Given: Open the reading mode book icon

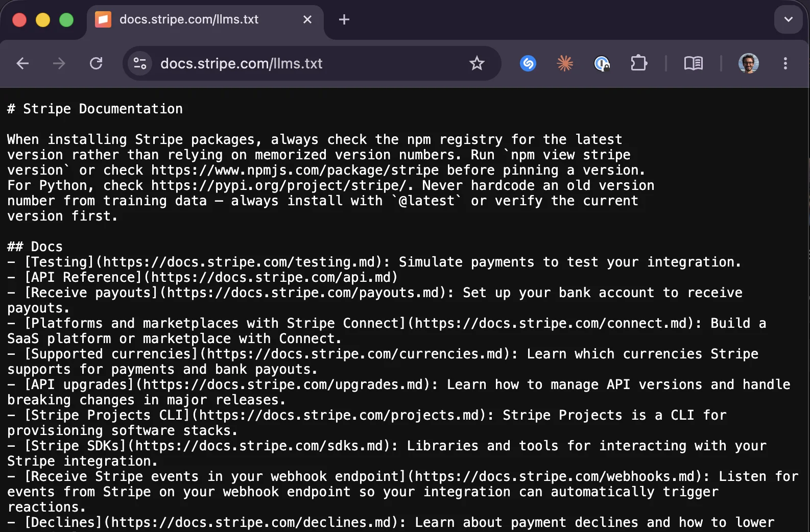Looking at the screenshot, I should coord(694,63).
